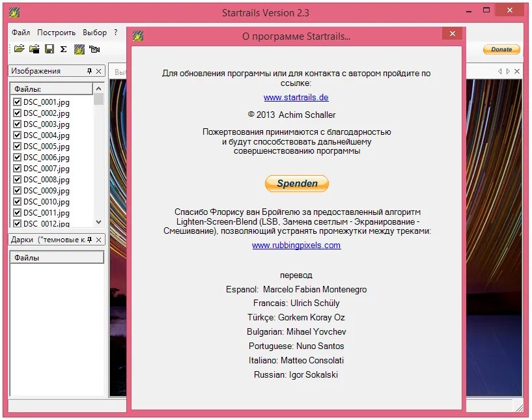The image size is (532, 420).
Task: Select the Дарки panel title
Action: click(x=48, y=240)
